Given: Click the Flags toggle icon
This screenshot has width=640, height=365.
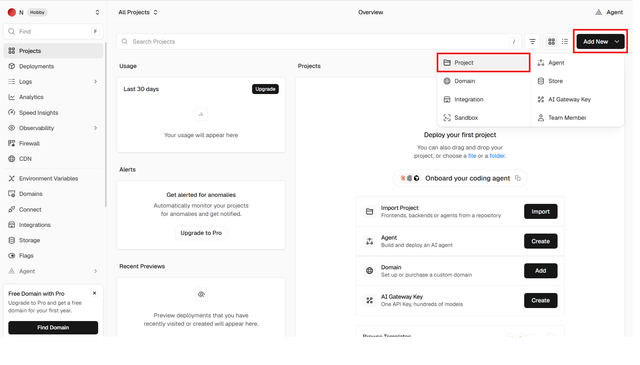Looking at the screenshot, I should click(11, 256).
